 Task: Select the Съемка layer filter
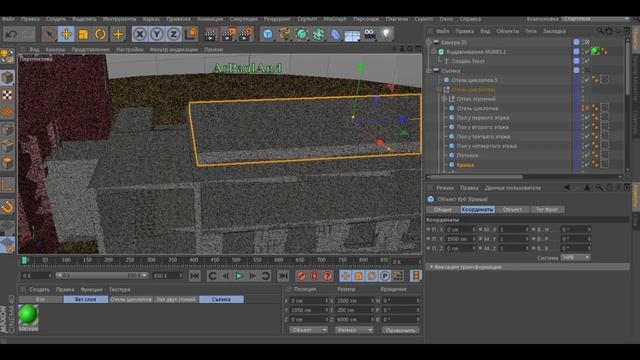point(221,300)
